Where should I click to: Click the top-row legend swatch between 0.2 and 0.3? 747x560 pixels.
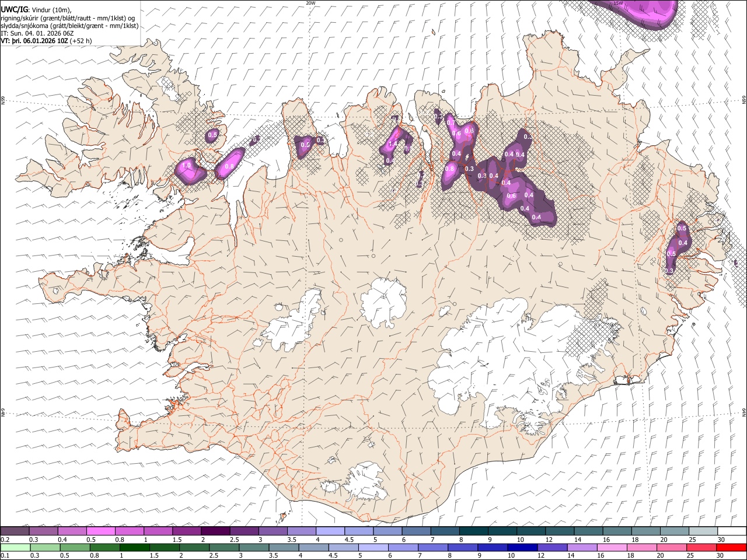(15, 531)
